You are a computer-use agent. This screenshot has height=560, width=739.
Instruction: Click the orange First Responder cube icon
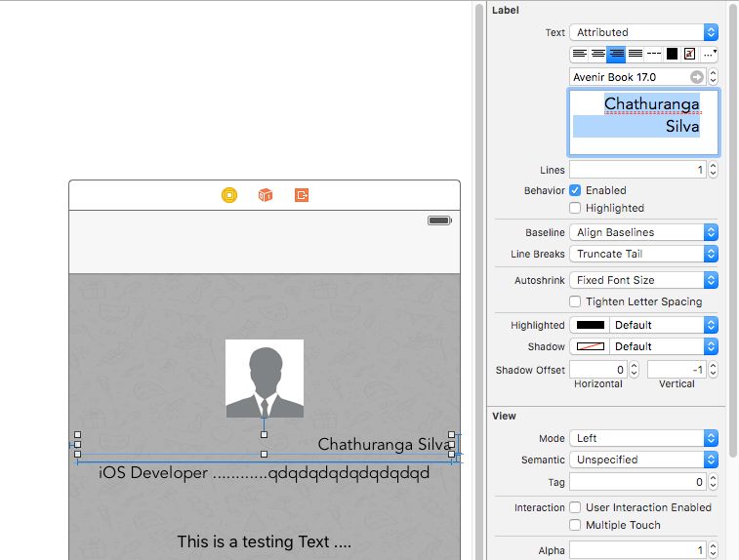point(266,194)
